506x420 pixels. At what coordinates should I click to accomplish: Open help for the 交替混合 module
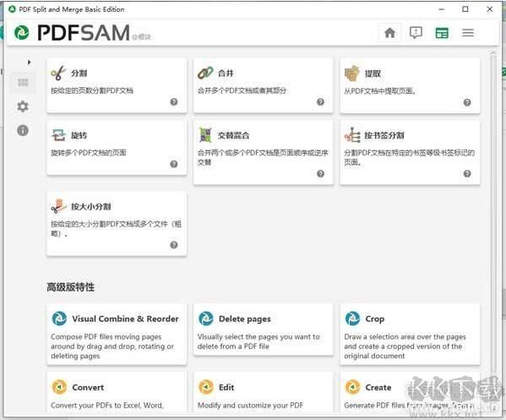[320, 174]
